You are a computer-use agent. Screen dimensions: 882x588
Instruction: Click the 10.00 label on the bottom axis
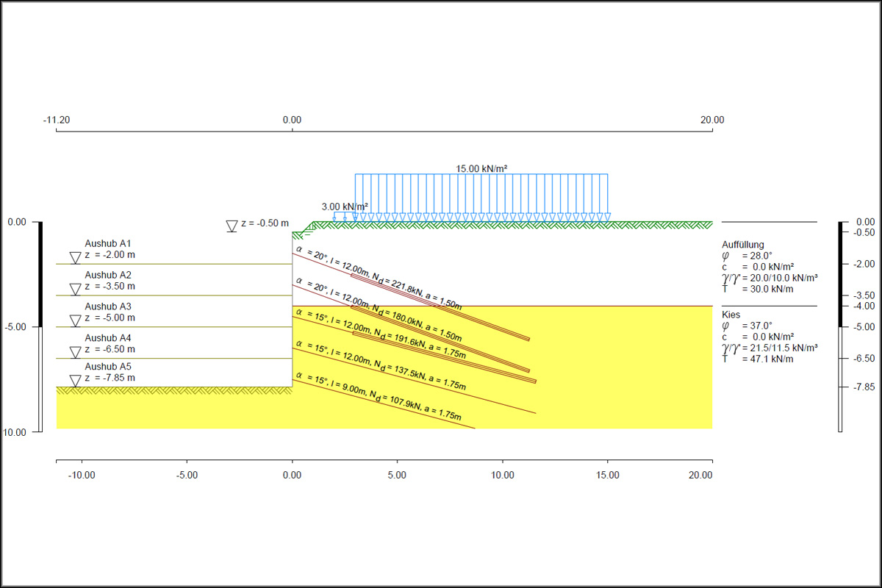click(502, 476)
